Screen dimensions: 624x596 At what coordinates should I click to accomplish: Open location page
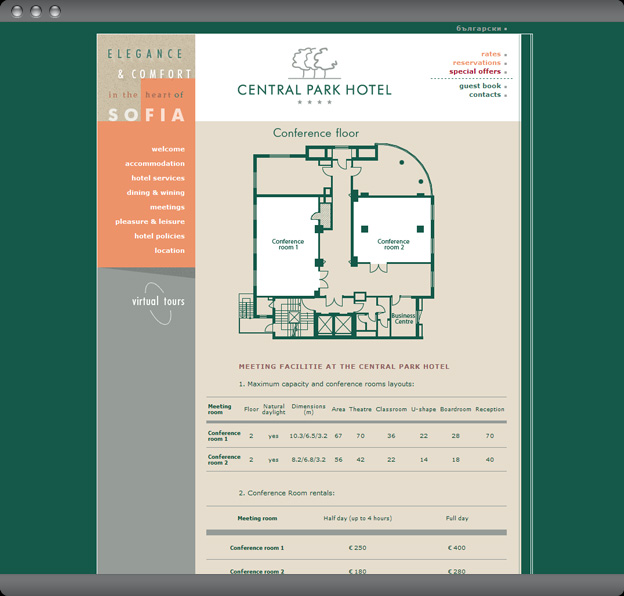click(x=170, y=251)
